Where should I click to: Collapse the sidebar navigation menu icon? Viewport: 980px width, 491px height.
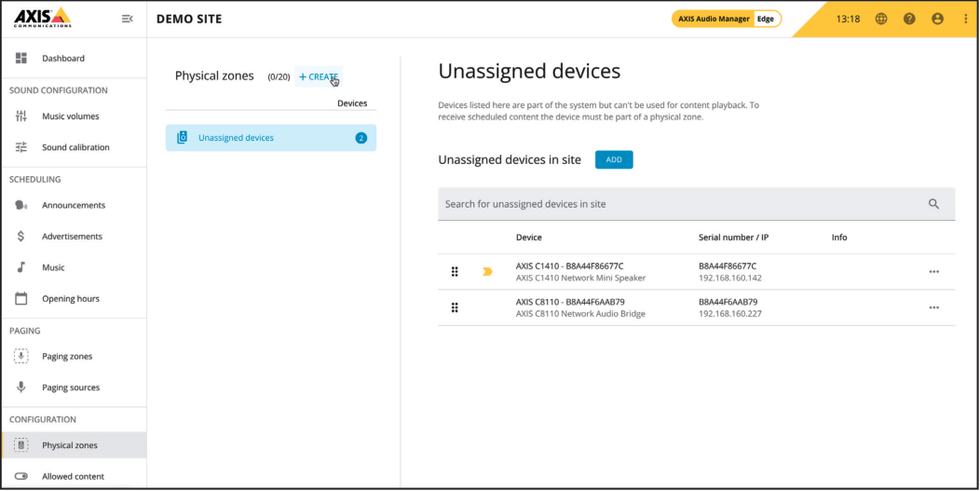coord(128,19)
